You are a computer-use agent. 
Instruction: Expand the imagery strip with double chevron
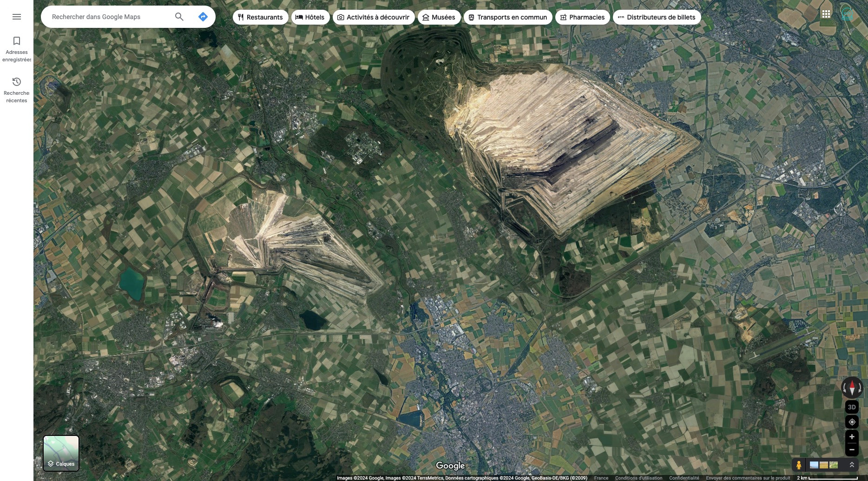pyautogui.click(x=852, y=465)
